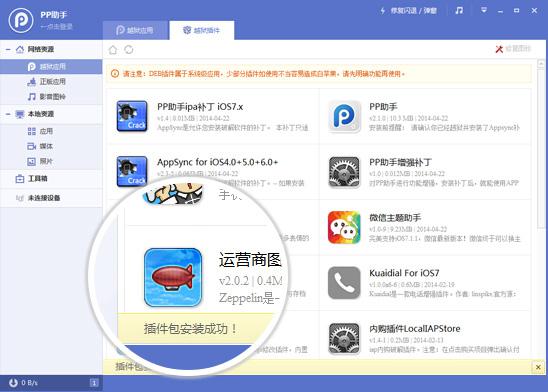This screenshot has width=548, height=392.
Task: Switch to the 越狱应用 tab
Action: click(x=135, y=30)
